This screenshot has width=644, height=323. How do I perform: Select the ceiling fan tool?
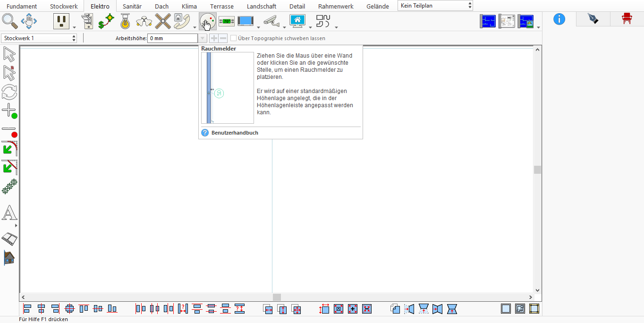(x=163, y=21)
